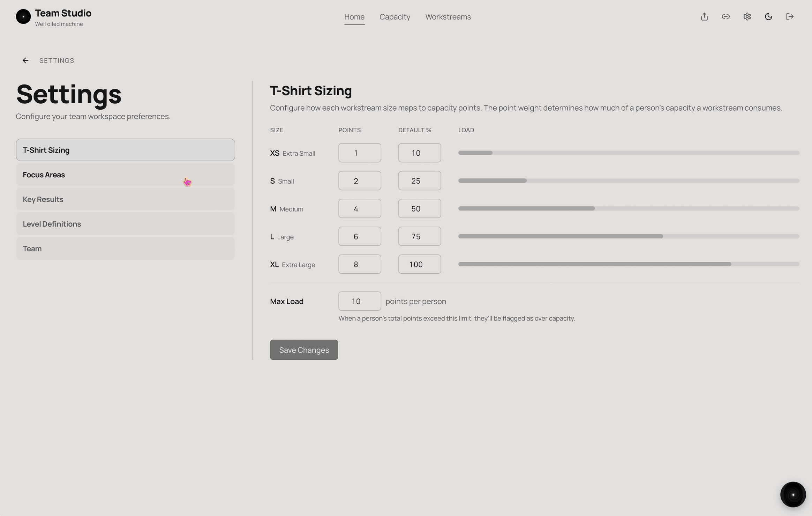
Task: Open Level Definitions settings
Action: click(x=125, y=224)
